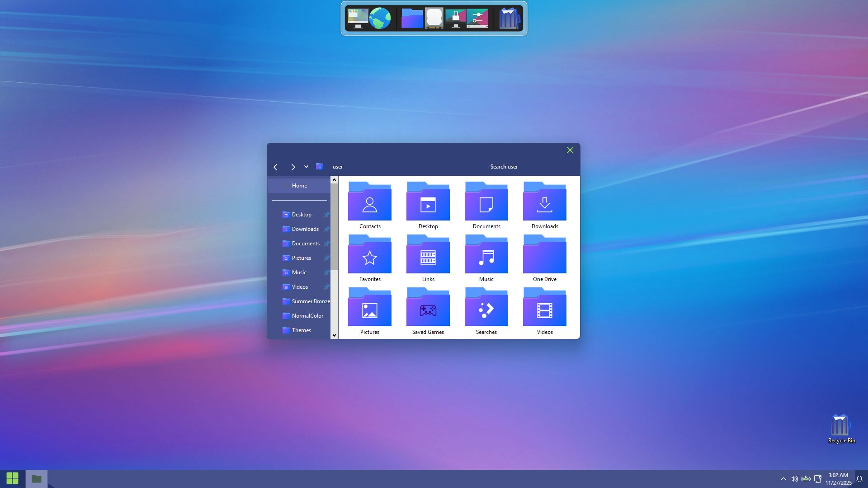
Task: Unpin Downloads from the sidebar
Action: (326, 229)
